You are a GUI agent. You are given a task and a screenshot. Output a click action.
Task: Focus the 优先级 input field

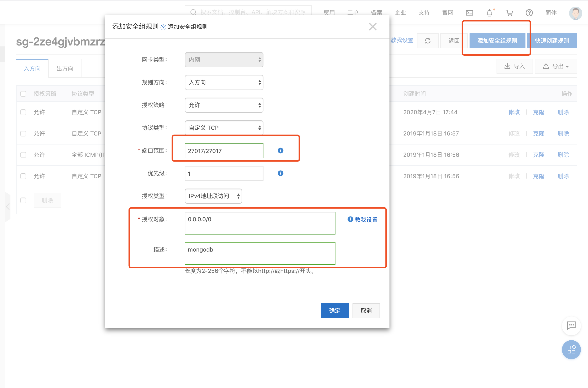pos(224,173)
